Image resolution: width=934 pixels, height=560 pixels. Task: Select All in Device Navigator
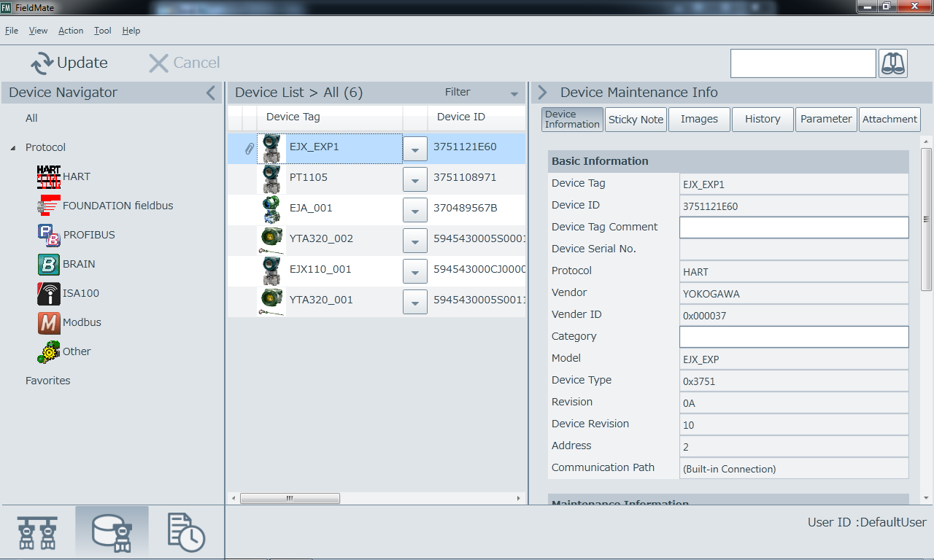[31, 118]
